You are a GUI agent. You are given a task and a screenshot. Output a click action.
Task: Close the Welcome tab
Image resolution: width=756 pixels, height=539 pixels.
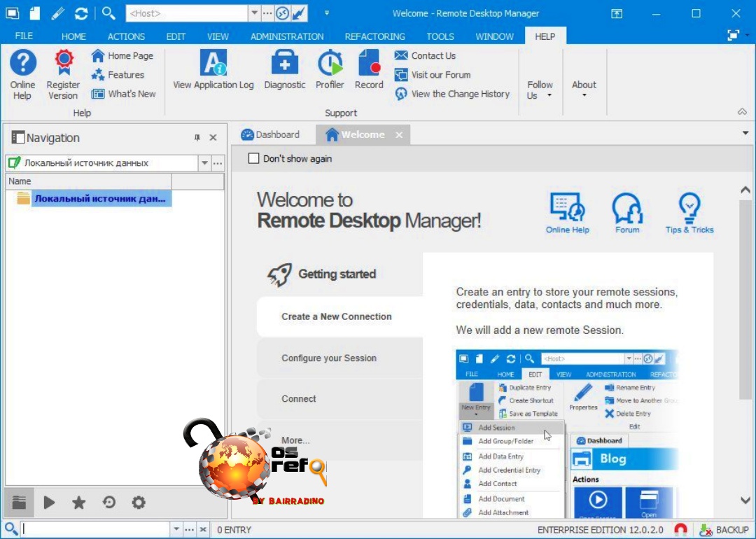399,135
